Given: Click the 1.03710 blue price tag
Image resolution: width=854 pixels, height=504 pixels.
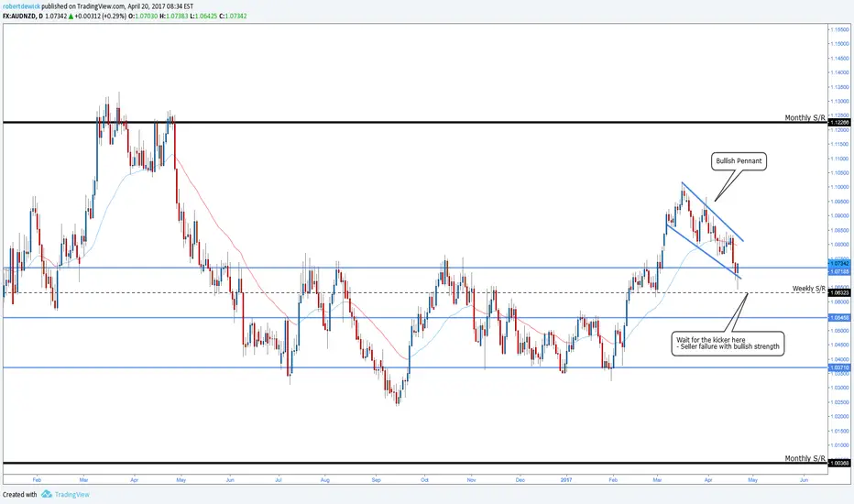Looking at the screenshot, I should pyautogui.click(x=839, y=367).
